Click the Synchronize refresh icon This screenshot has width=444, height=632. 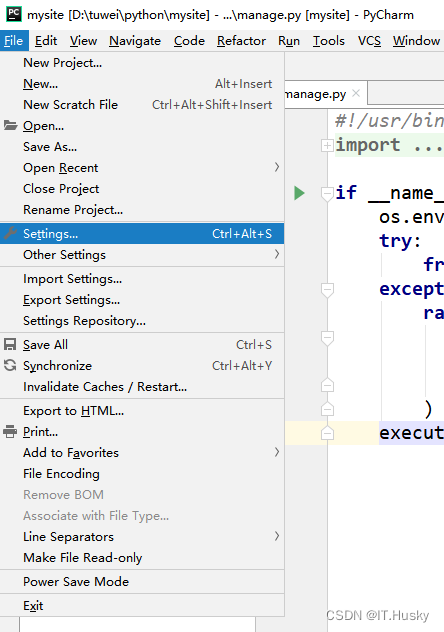coord(10,365)
